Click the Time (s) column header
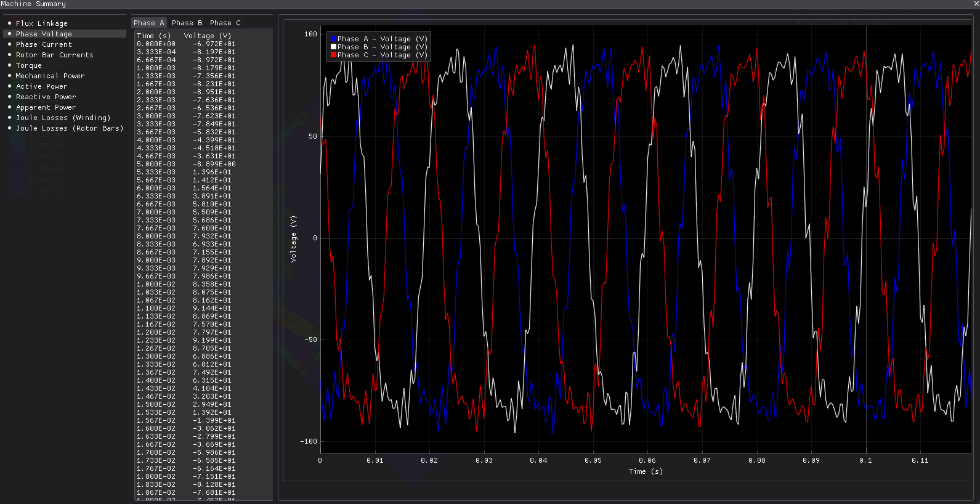 [154, 36]
